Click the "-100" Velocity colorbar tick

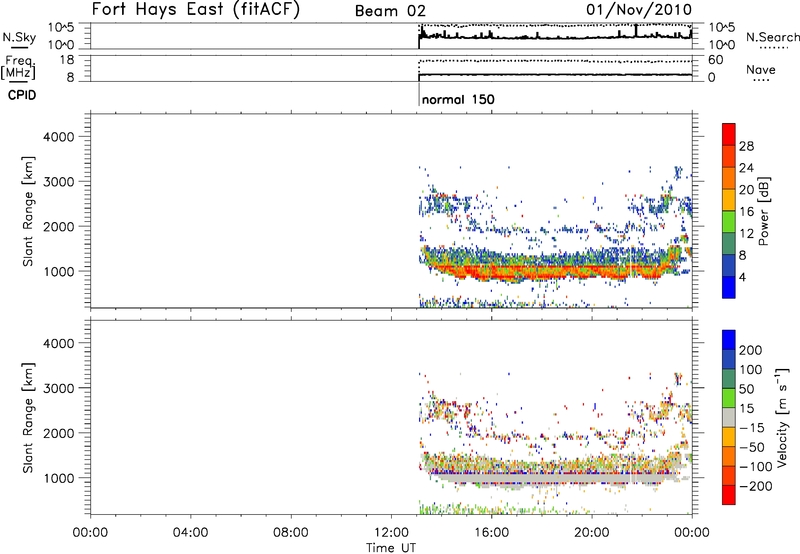click(756, 467)
